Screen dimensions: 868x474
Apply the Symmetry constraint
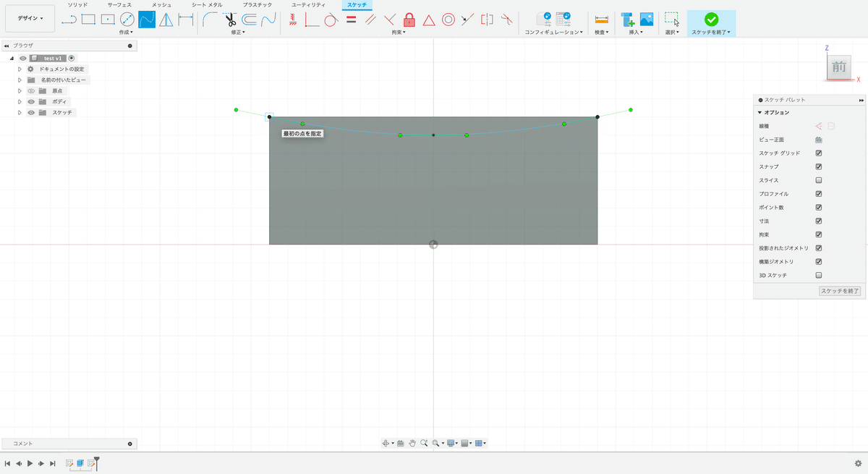click(487, 20)
